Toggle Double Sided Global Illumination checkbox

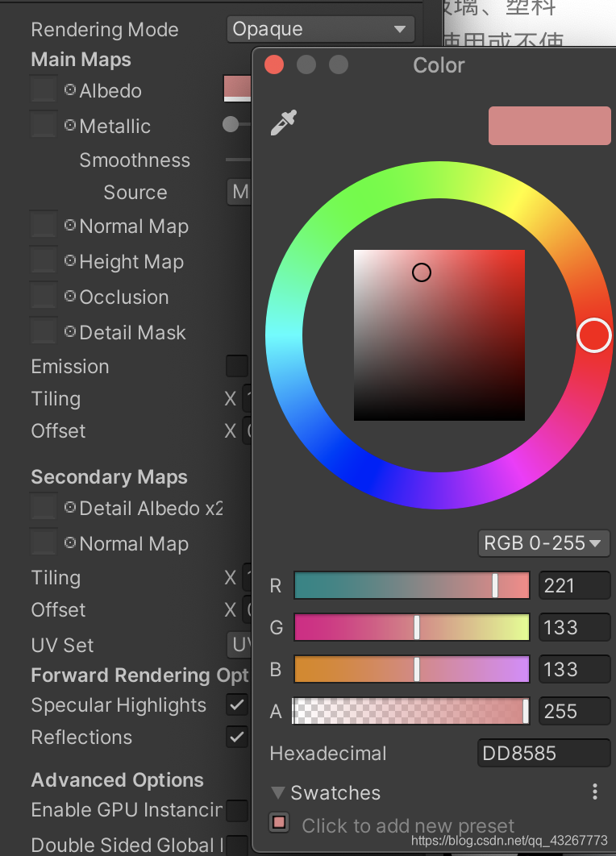[237, 845]
